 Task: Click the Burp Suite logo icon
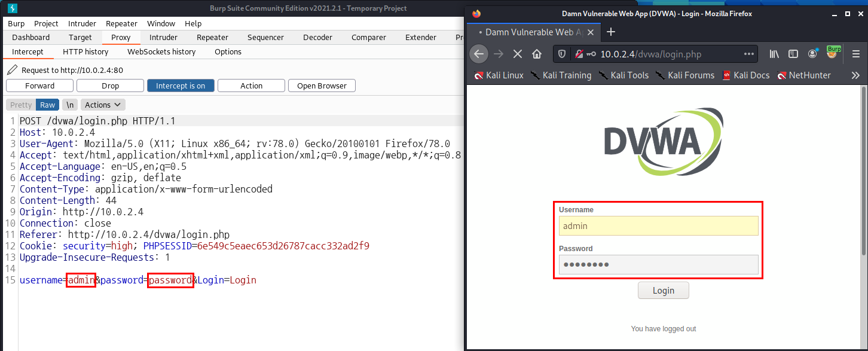[13, 8]
